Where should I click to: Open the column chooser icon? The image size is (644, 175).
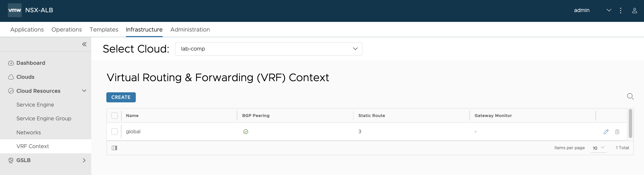click(114, 148)
